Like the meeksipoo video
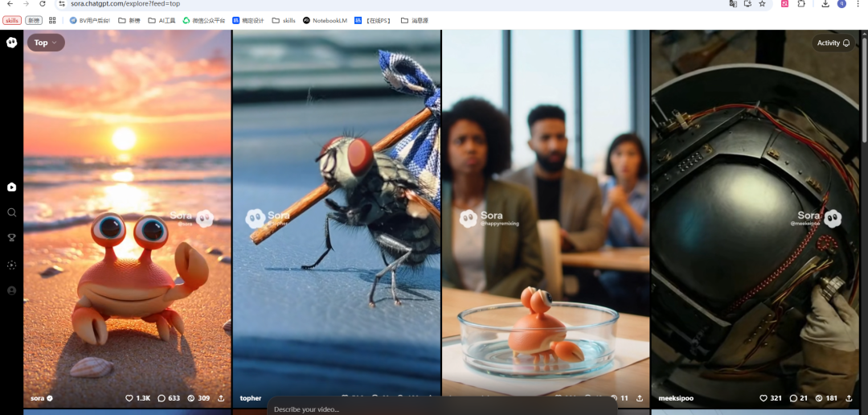The width and height of the screenshot is (868, 415). point(770,398)
